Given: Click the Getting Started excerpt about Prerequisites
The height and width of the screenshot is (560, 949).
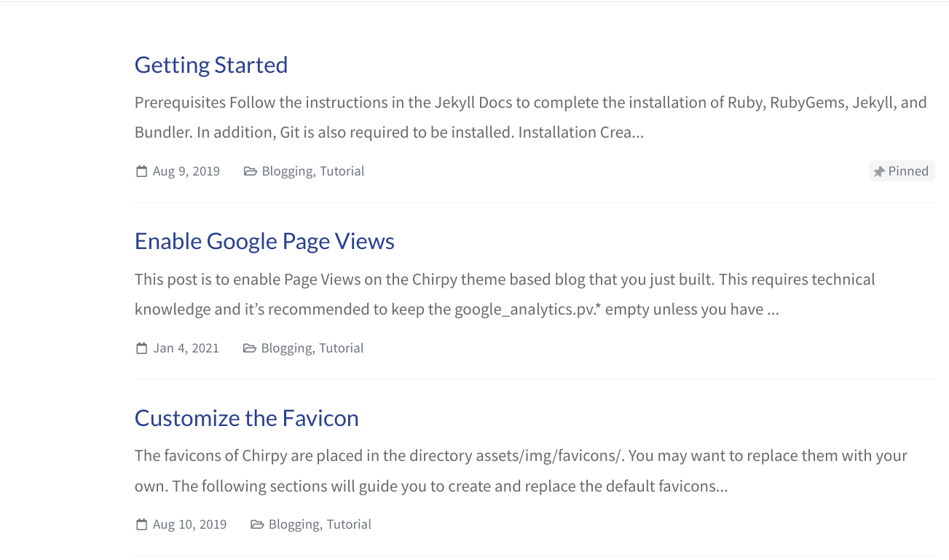Looking at the screenshot, I should coord(530,117).
